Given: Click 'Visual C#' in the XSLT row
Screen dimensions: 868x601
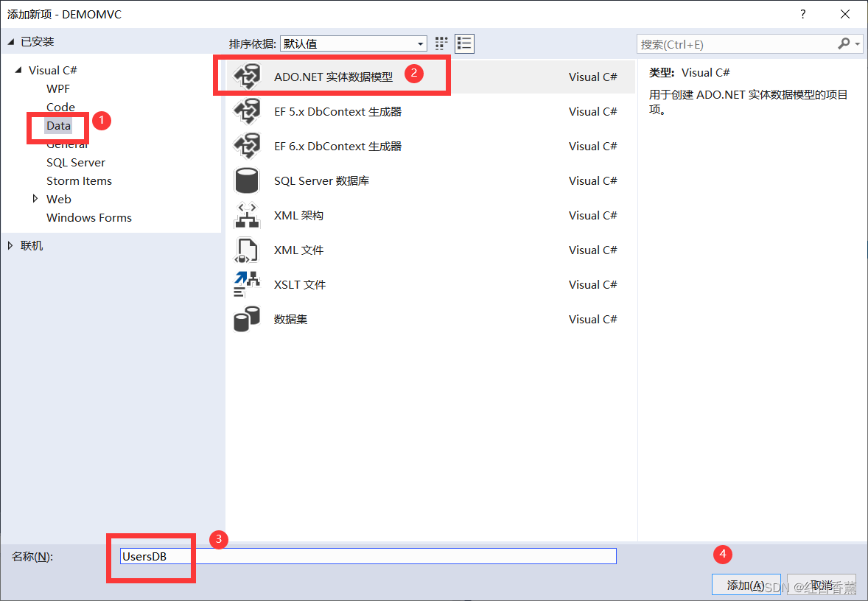Looking at the screenshot, I should (593, 284).
